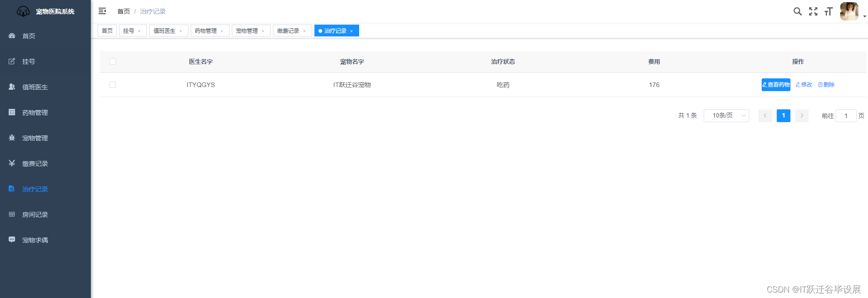The height and width of the screenshot is (298, 868).
Task: Close the 值班医生 tab
Action: pos(181,31)
